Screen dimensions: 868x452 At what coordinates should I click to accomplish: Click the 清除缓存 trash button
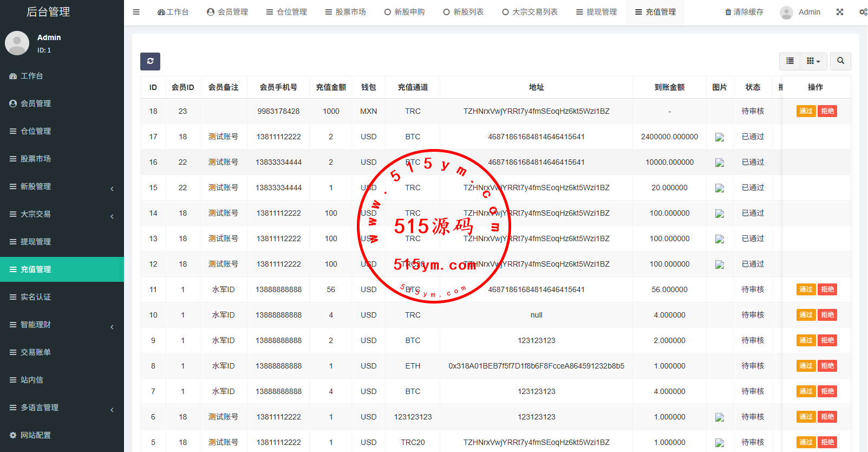(x=744, y=12)
